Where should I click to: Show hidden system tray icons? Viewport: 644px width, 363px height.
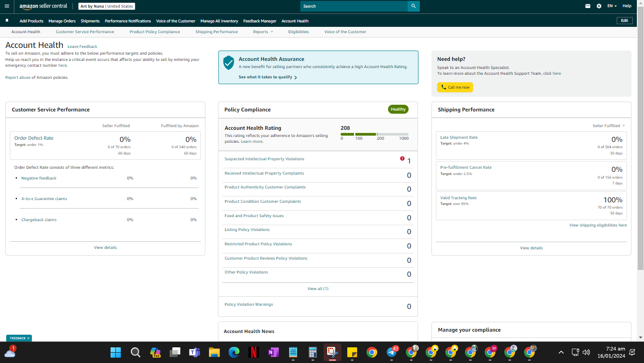pos(561,352)
